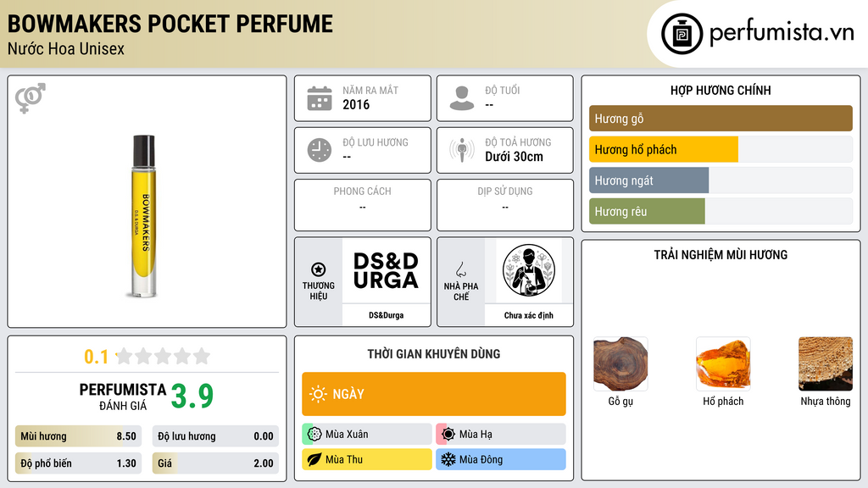Click the sun icon in Ngày bar
Image resolution: width=868 pixels, height=488 pixels.
318,394
